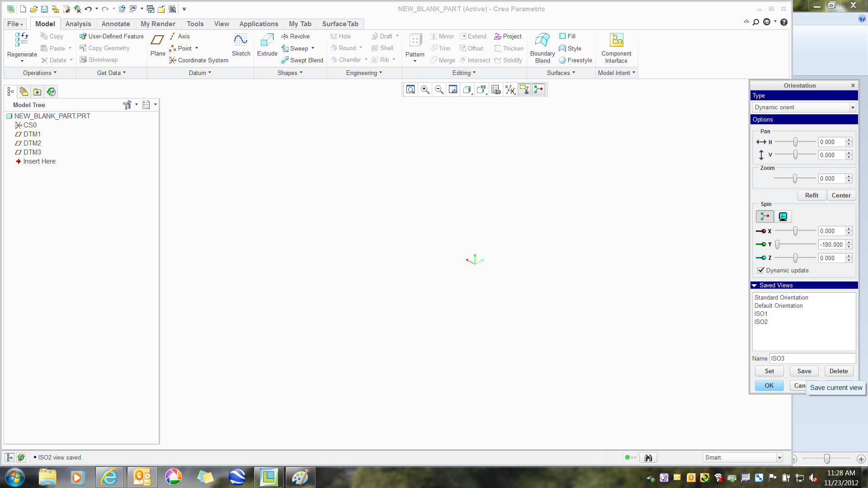Expand the Editing group dropdown
The width and height of the screenshot is (868, 488).
pos(464,73)
